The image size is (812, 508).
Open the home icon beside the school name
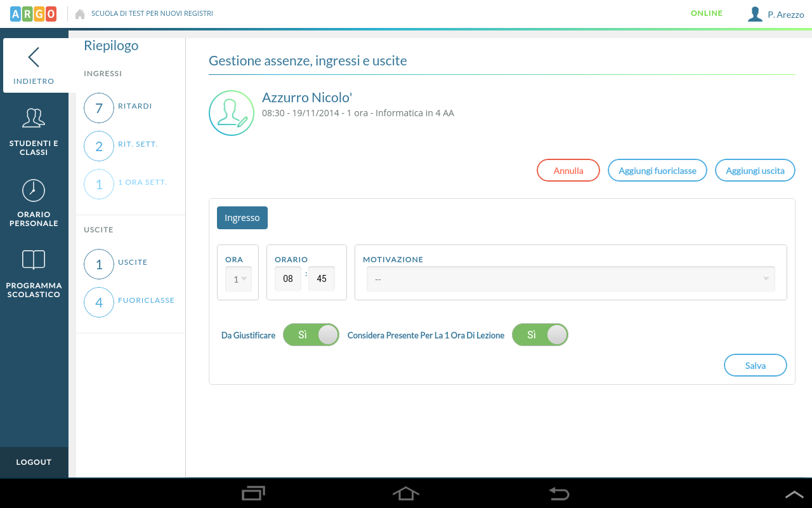(80, 14)
